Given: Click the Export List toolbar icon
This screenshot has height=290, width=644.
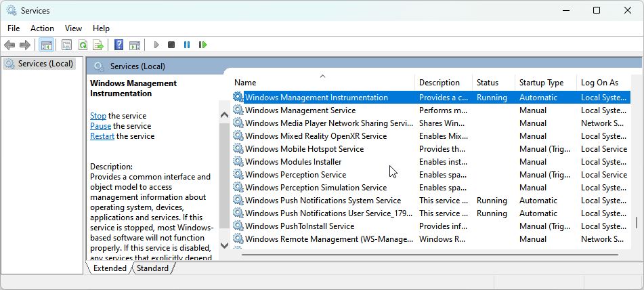Looking at the screenshot, I should pos(98,45).
